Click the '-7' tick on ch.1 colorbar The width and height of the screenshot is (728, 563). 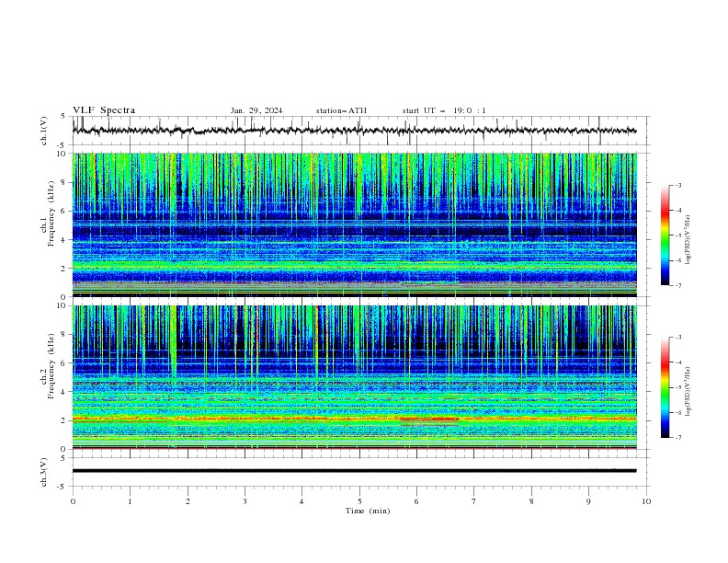678,285
